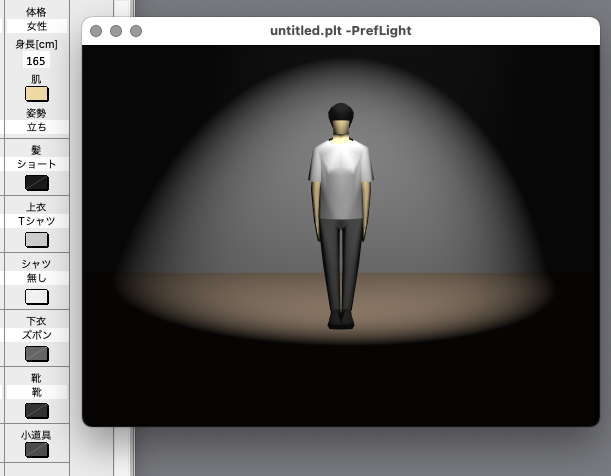This screenshot has width=611, height=476.
Task: Minimize the untitled.plt PrefLight window
Action: 116,31
